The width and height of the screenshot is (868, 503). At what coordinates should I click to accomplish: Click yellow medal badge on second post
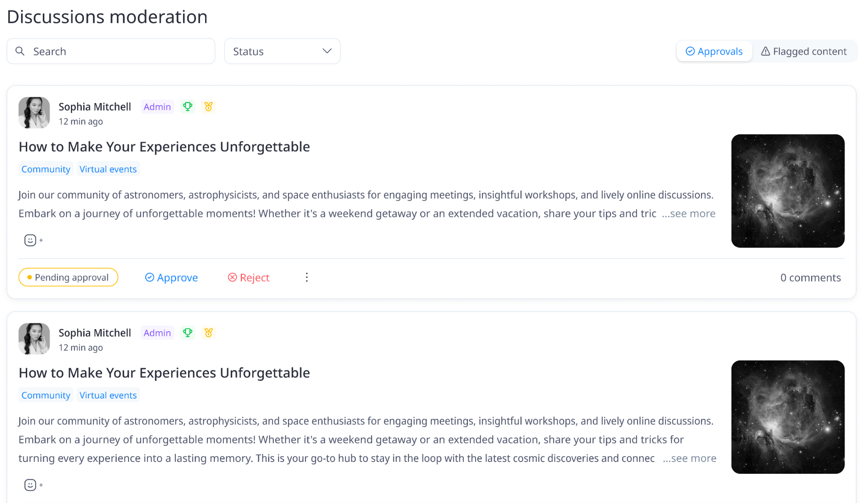point(209,333)
